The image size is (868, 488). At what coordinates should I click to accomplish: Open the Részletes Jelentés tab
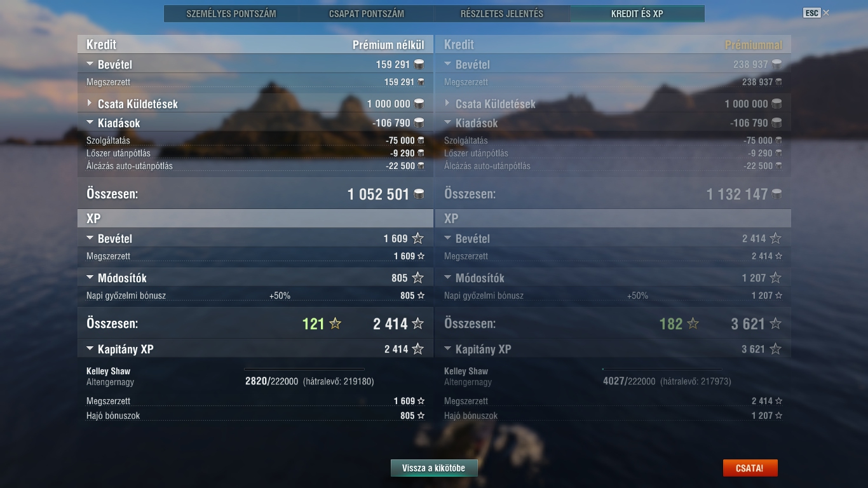pos(502,13)
